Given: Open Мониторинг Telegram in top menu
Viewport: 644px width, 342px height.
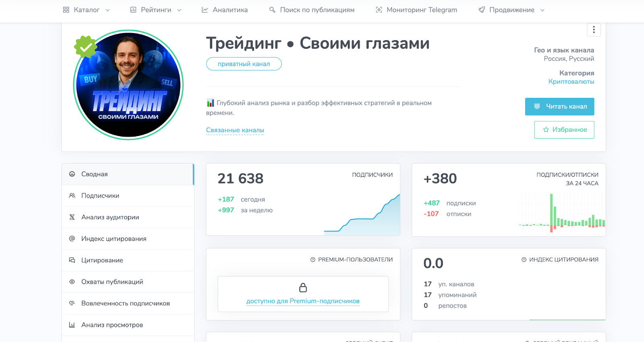Looking at the screenshot, I should coord(416,10).
